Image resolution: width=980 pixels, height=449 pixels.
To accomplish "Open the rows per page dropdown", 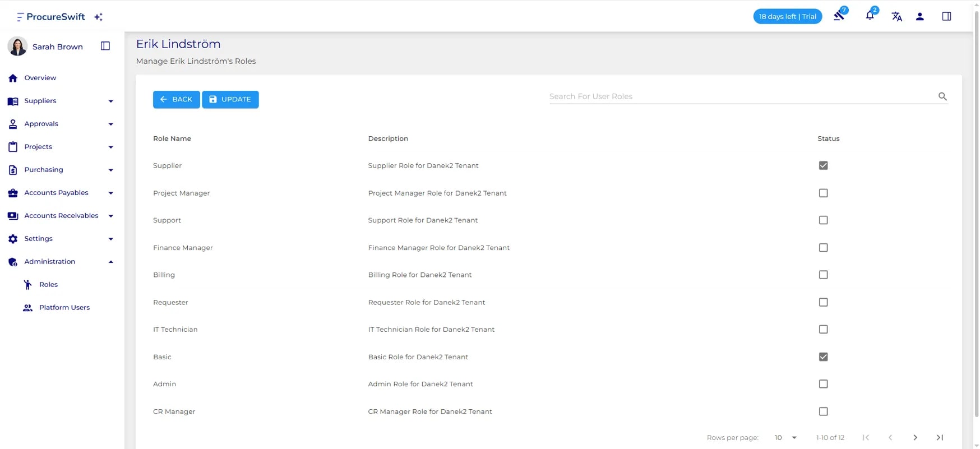I will click(785, 437).
